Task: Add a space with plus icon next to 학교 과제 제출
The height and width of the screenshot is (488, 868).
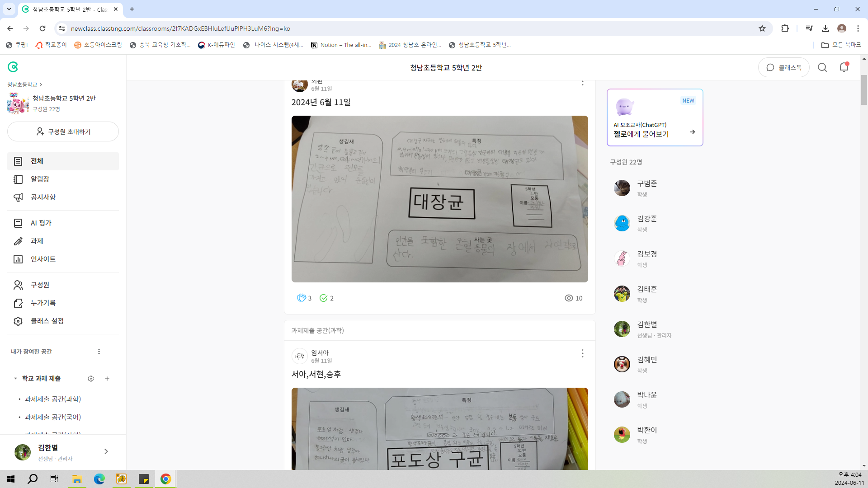Action: [x=107, y=379]
